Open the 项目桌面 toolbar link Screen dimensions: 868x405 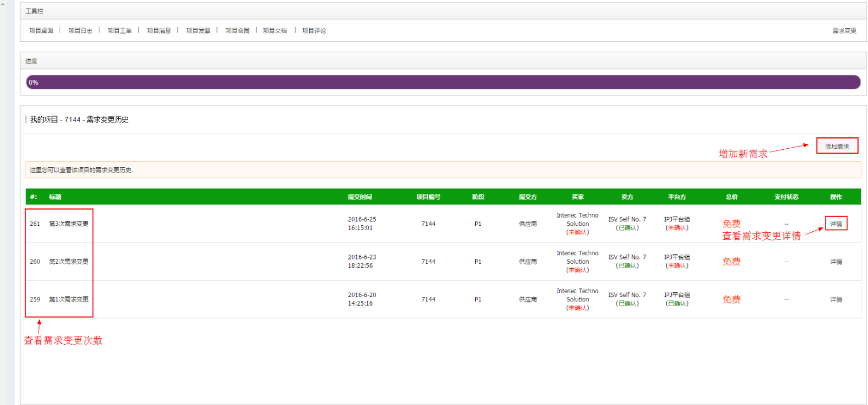(41, 31)
